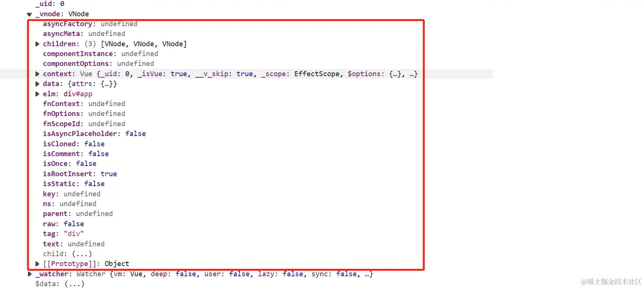Select the asyncMeta: undefined row
The height and width of the screenshot is (288, 644).
click(84, 34)
